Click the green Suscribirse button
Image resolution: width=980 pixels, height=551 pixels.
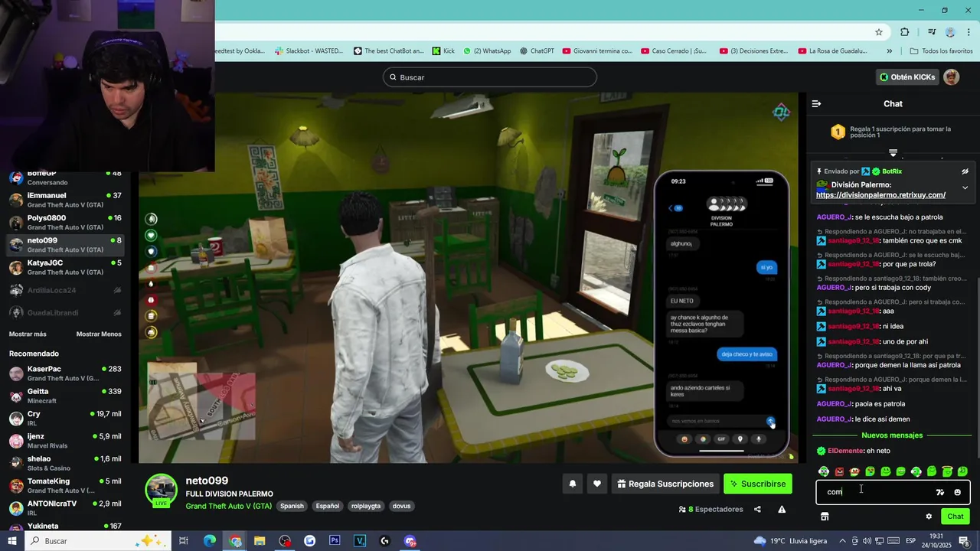[x=758, y=484]
